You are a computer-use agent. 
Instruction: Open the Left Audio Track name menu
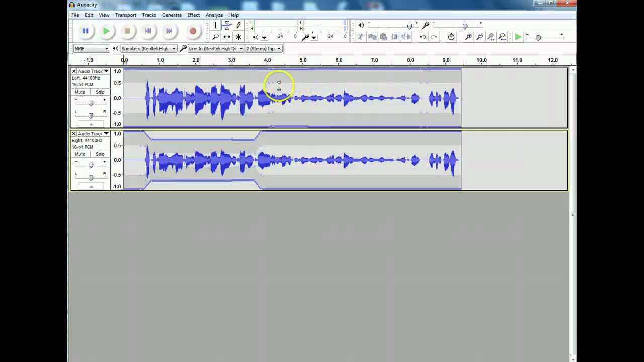[93, 71]
